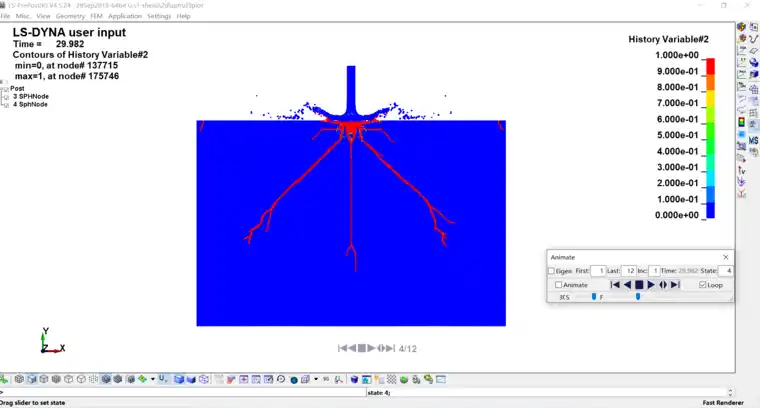The height and width of the screenshot is (408, 760).
Task: Stop the animation in Animate dialog
Action: click(x=639, y=285)
